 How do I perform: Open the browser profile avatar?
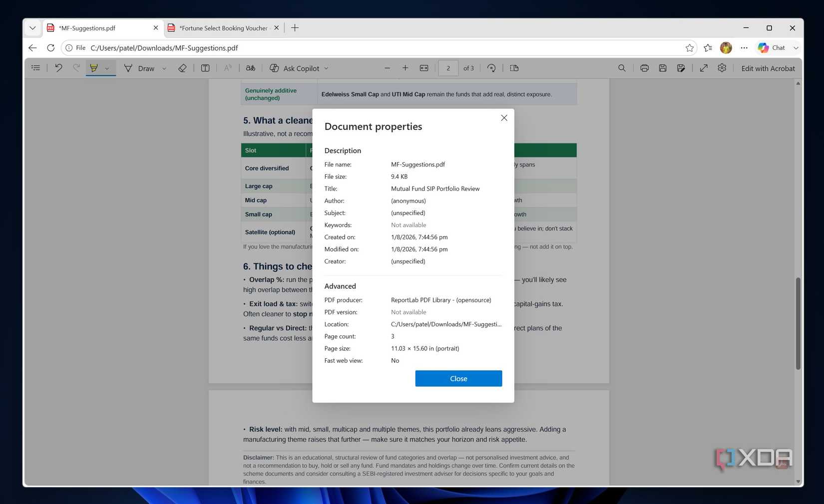tap(726, 48)
